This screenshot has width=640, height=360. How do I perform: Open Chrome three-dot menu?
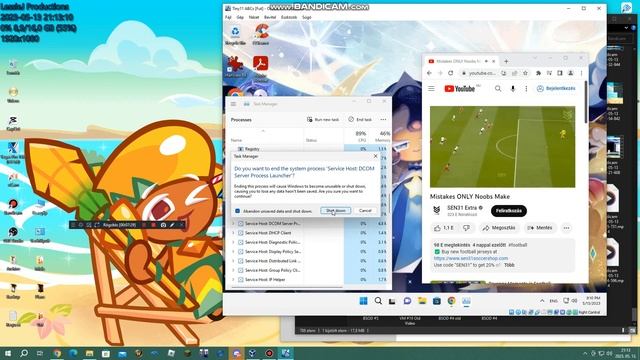point(581,73)
